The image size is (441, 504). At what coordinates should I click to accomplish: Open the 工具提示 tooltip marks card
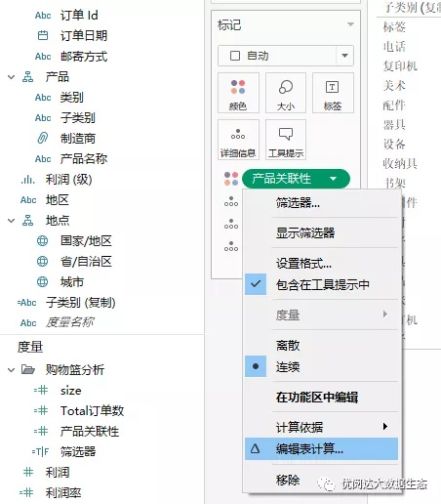[x=286, y=140]
